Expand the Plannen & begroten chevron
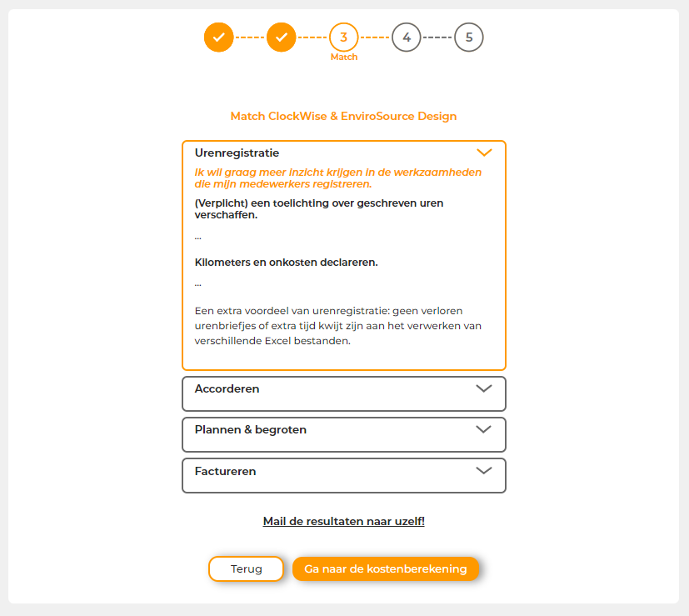The height and width of the screenshot is (616, 689). pyautogui.click(x=484, y=429)
